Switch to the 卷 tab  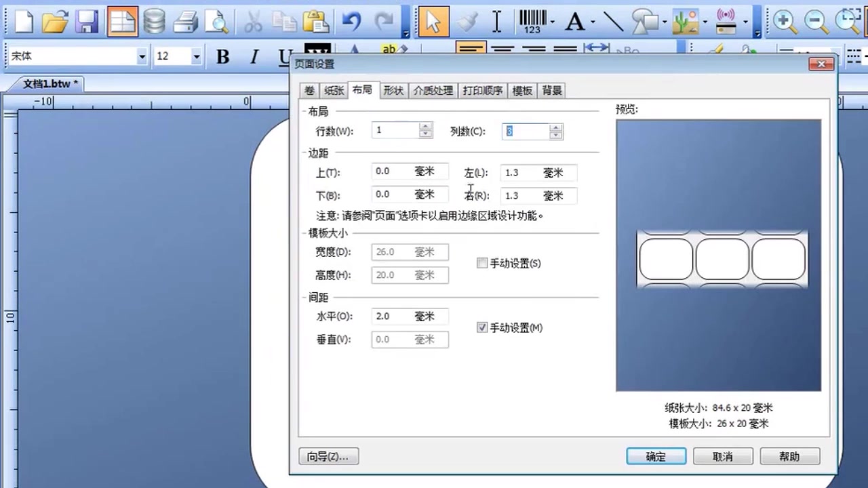(309, 90)
